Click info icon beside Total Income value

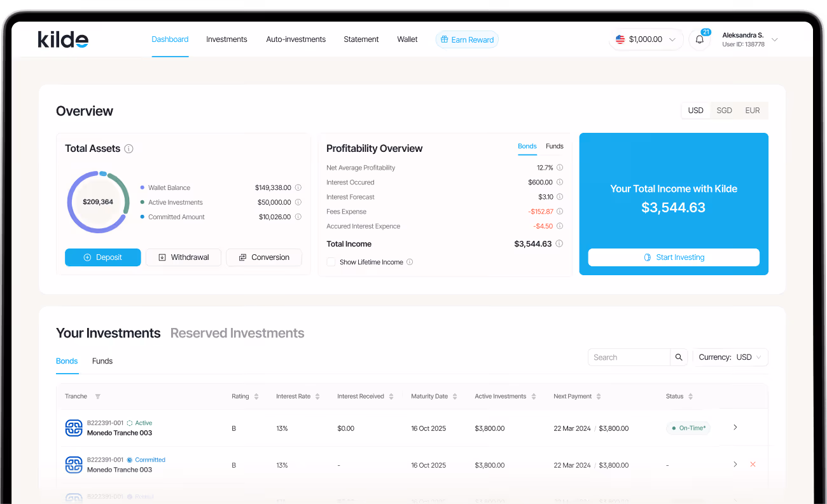click(x=559, y=243)
